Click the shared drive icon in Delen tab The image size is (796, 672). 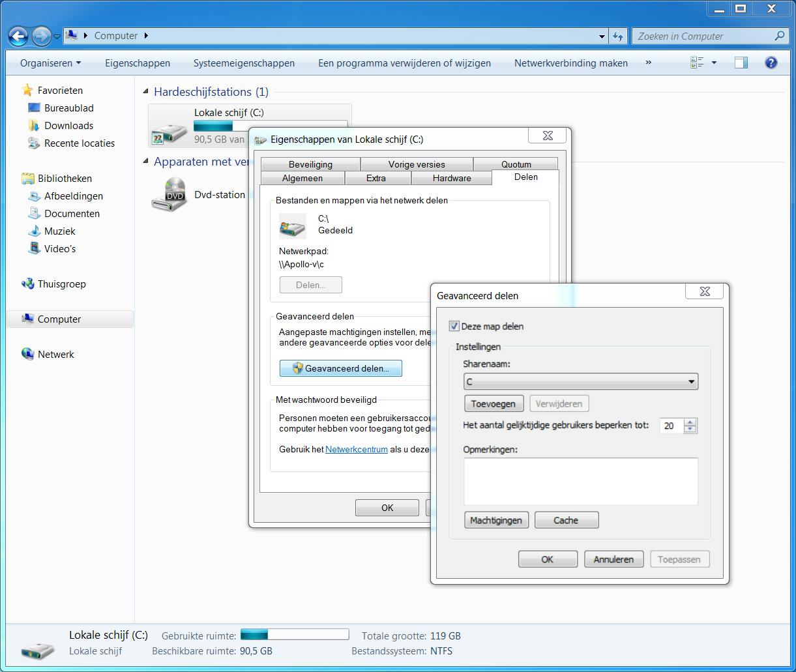pos(292,226)
